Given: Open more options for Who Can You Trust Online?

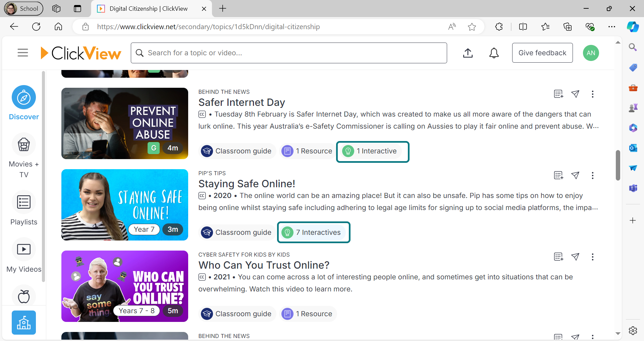Looking at the screenshot, I should click(593, 257).
